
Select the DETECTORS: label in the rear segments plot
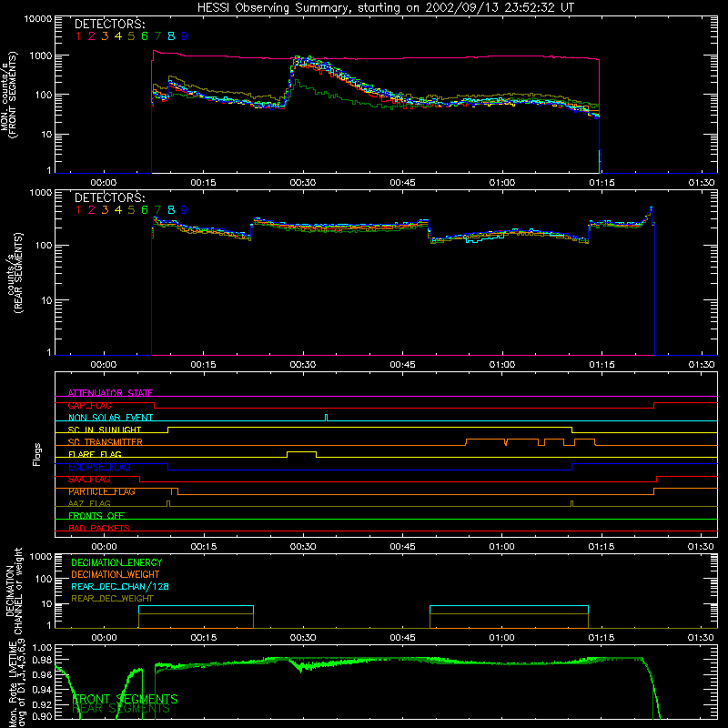pyautogui.click(x=109, y=197)
